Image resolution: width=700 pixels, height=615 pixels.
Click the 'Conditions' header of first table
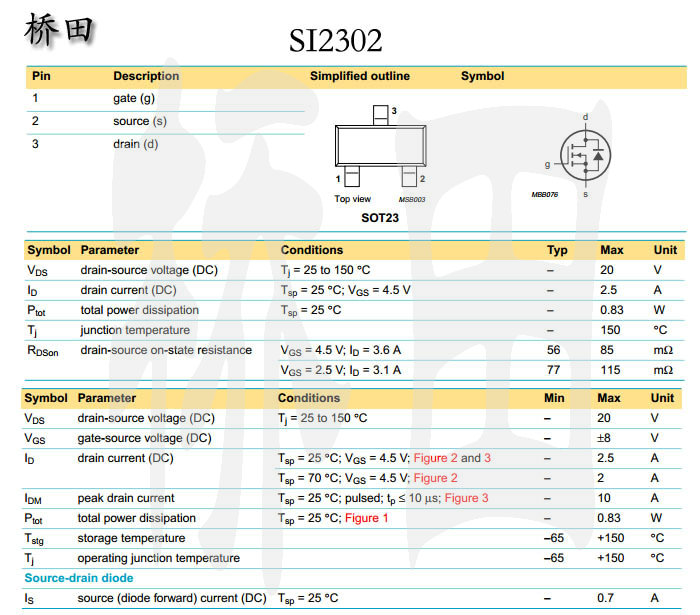click(x=312, y=250)
